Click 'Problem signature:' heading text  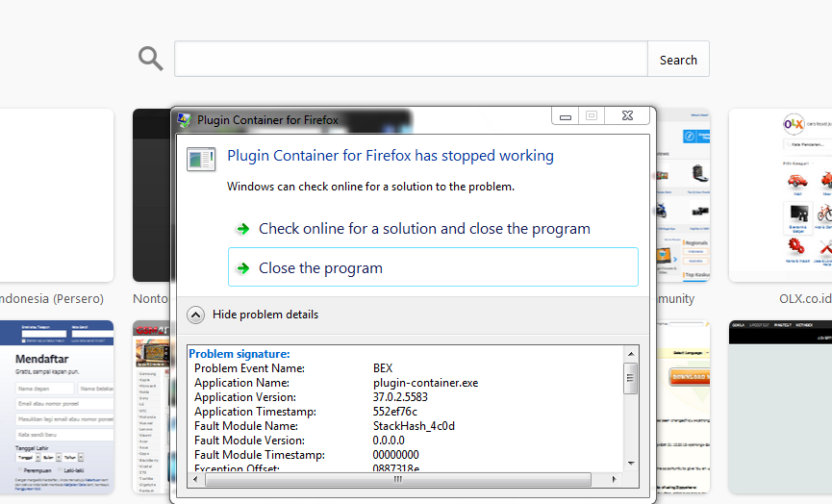click(240, 354)
